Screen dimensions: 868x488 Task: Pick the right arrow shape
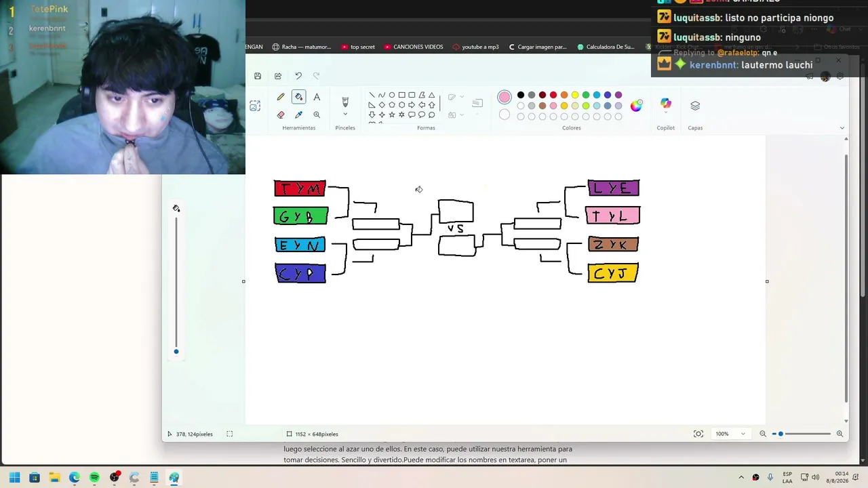point(412,105)
